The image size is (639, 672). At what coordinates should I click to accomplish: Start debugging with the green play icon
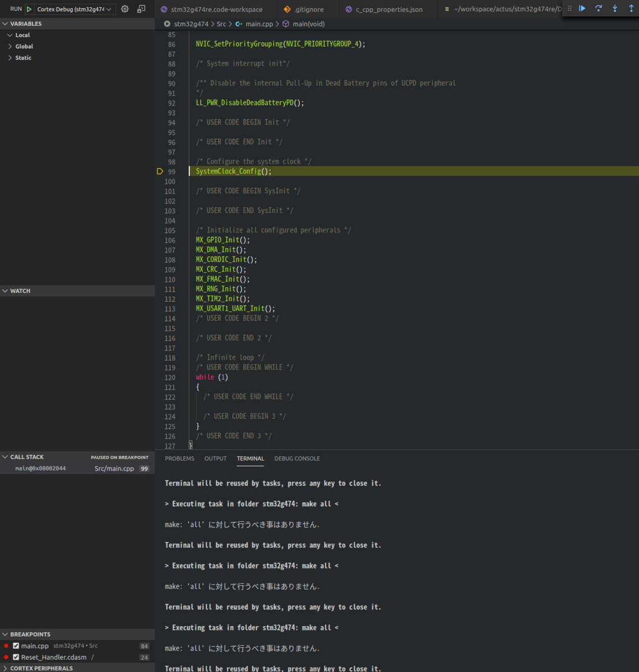[x=29, y=9]
